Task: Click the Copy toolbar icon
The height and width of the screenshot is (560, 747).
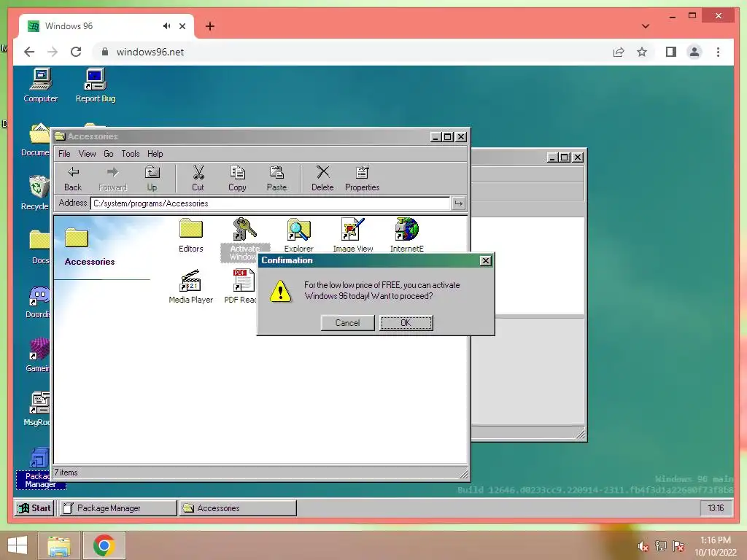Action: click(237, 179)
